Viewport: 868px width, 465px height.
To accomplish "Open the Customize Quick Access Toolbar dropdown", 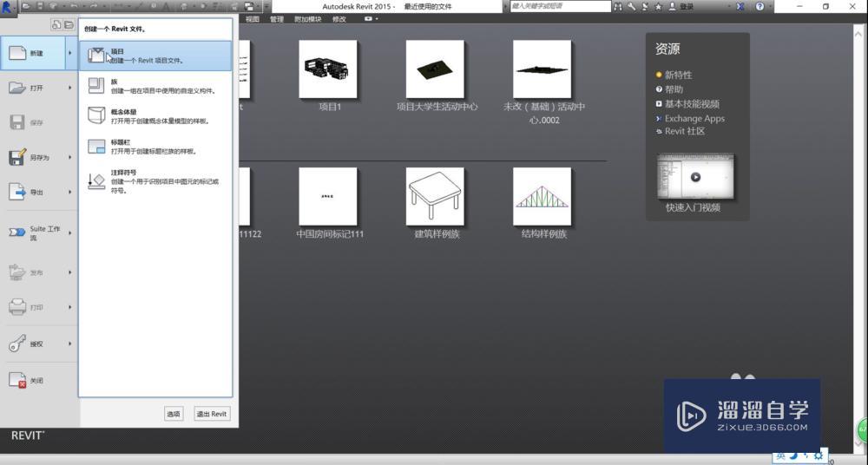I will click(x=266, y=7).
